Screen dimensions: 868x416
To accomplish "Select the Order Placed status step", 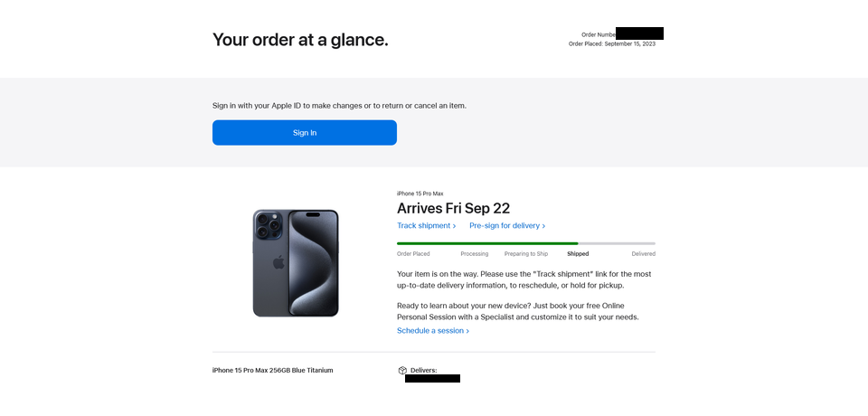I will (x=413, y=254).
